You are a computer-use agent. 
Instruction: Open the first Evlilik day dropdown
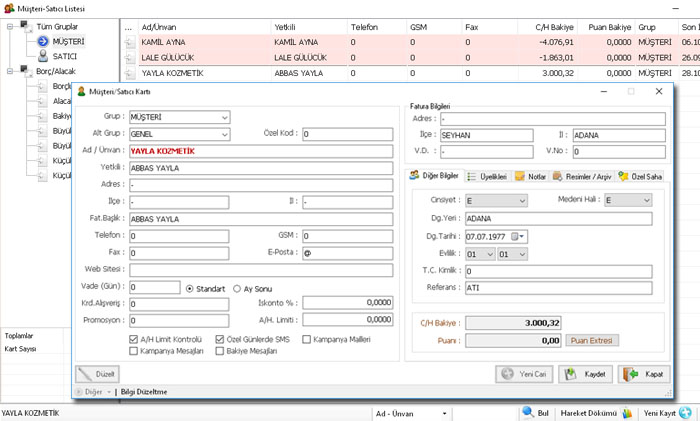tap(490, 254)
